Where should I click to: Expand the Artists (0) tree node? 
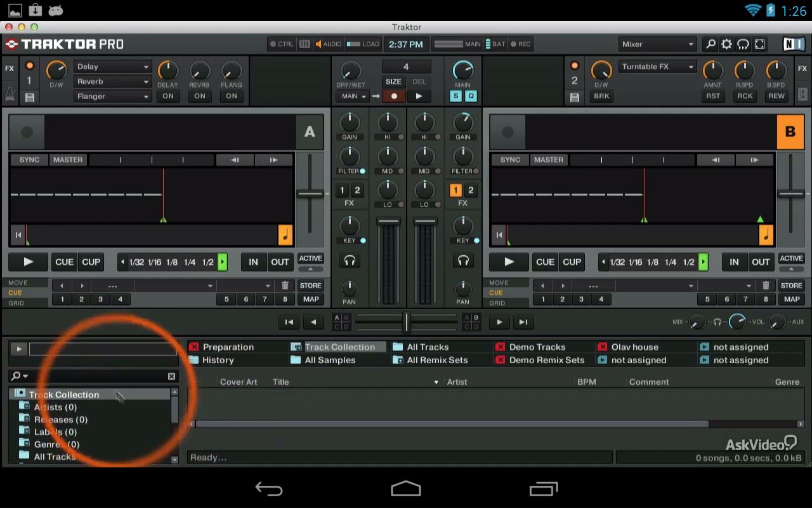[25, 406]
